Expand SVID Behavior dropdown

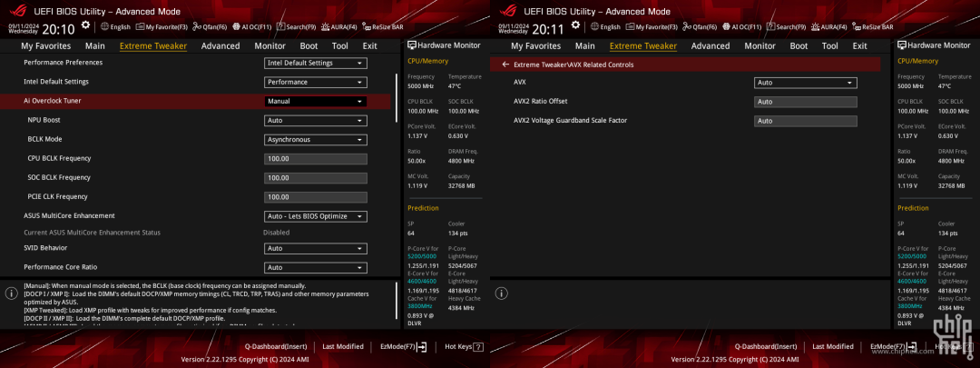point(316,248)
